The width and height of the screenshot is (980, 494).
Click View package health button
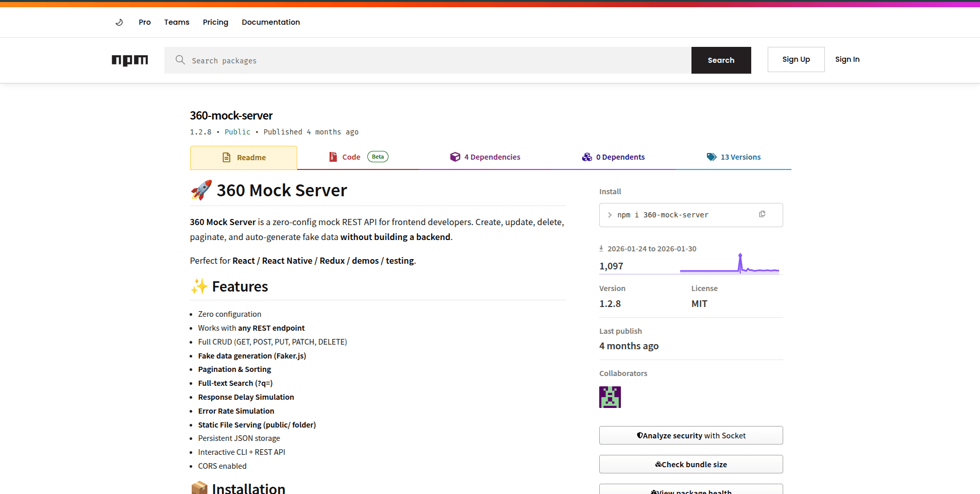pyautogui.click(x=691, y=489)
